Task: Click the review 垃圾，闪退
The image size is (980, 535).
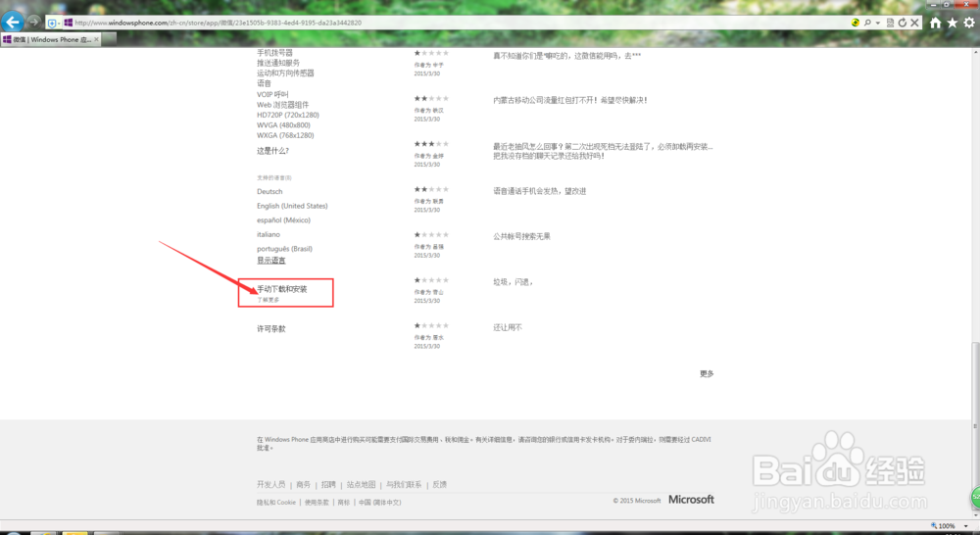Action: (513, 282)
